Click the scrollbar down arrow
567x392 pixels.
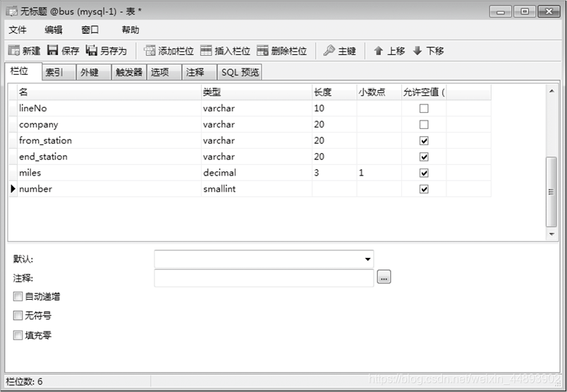[x=551, y=234]
